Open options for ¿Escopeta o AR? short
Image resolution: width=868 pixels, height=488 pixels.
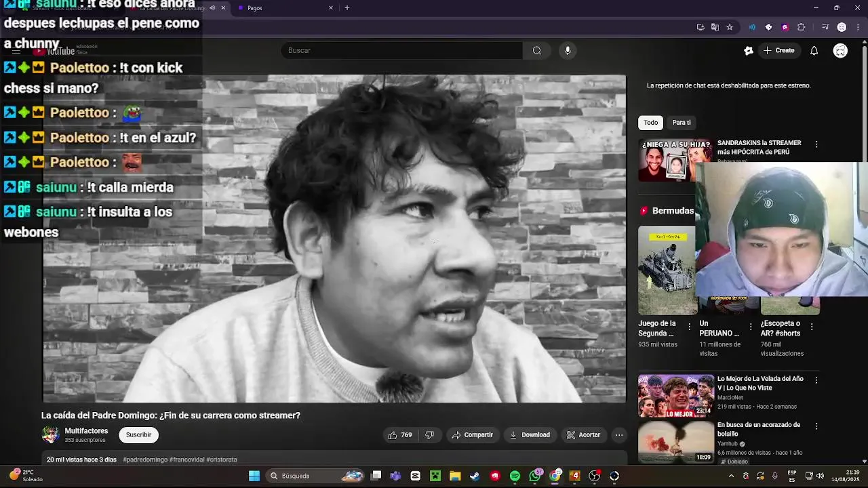812,327
